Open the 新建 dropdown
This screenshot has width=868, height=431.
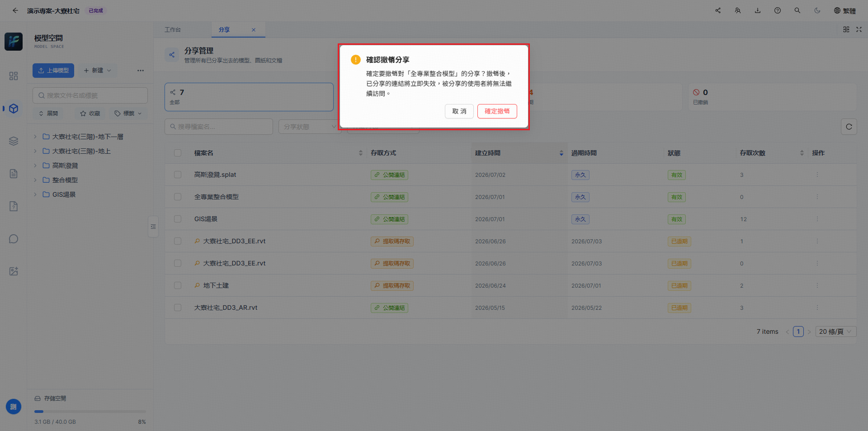97,71
